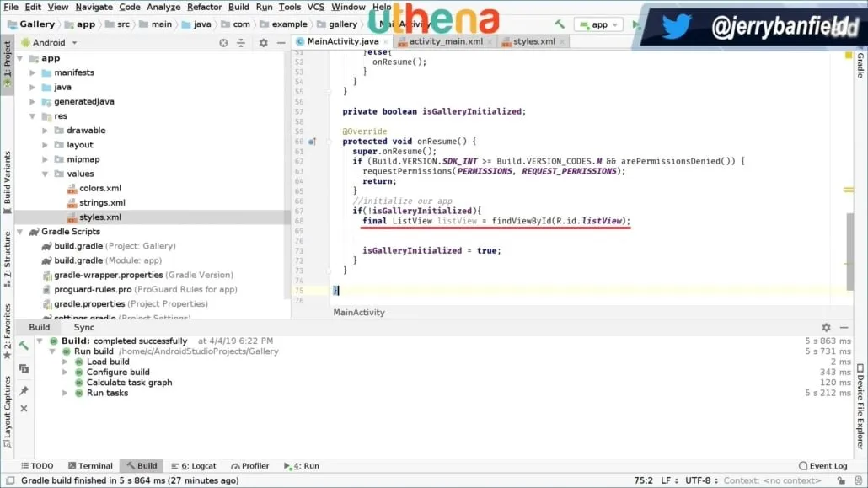Open the 6: Logcat tool window
Viewport: 868px width, 488px height.
pyautogui.click(x=194, y=466)
